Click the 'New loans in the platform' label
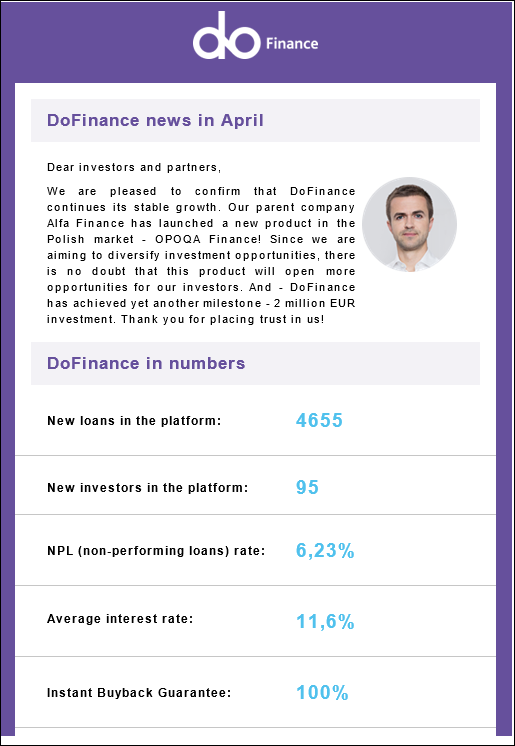515x746 pixels. tap(134, 421)
